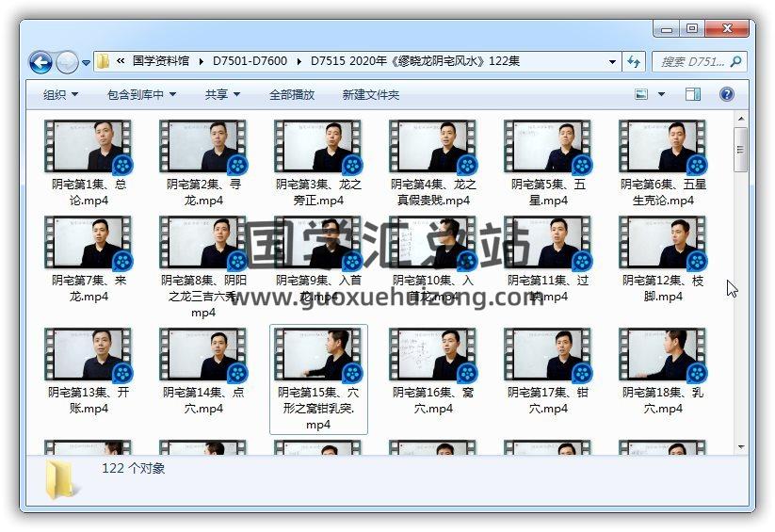Select 国学资料馆 breadcrumb in address bar
The height and width of the screenshot is (532, 775).
(161, 61)
